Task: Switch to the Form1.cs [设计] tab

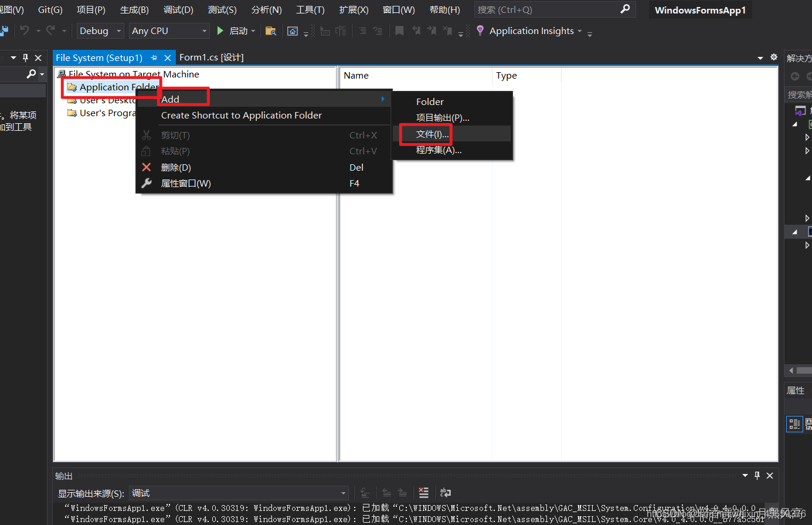Action: 211,57
